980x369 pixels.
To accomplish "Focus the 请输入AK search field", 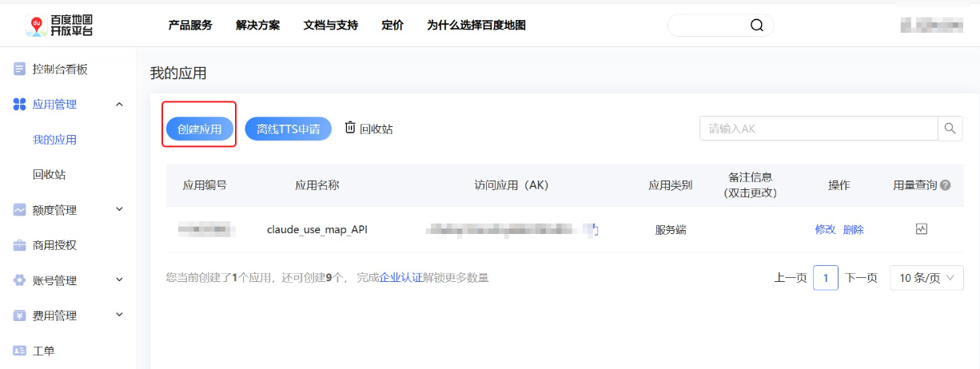I will point(819,128).
